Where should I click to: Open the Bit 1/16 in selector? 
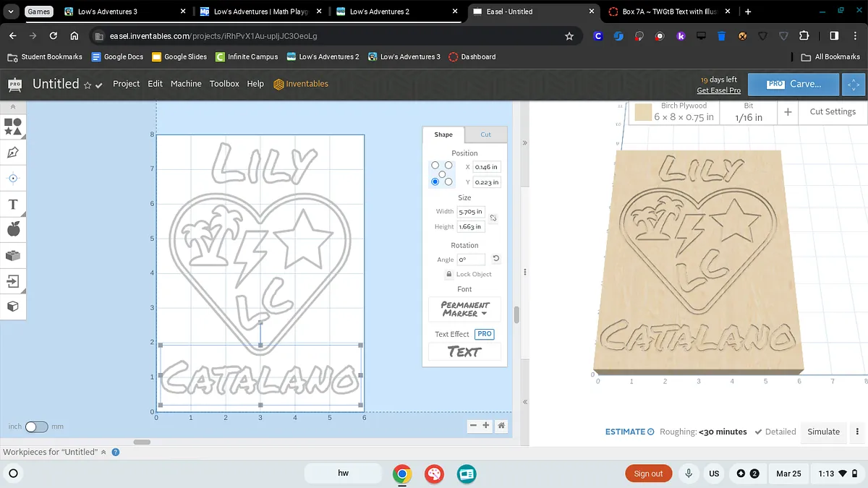[749, 112]
